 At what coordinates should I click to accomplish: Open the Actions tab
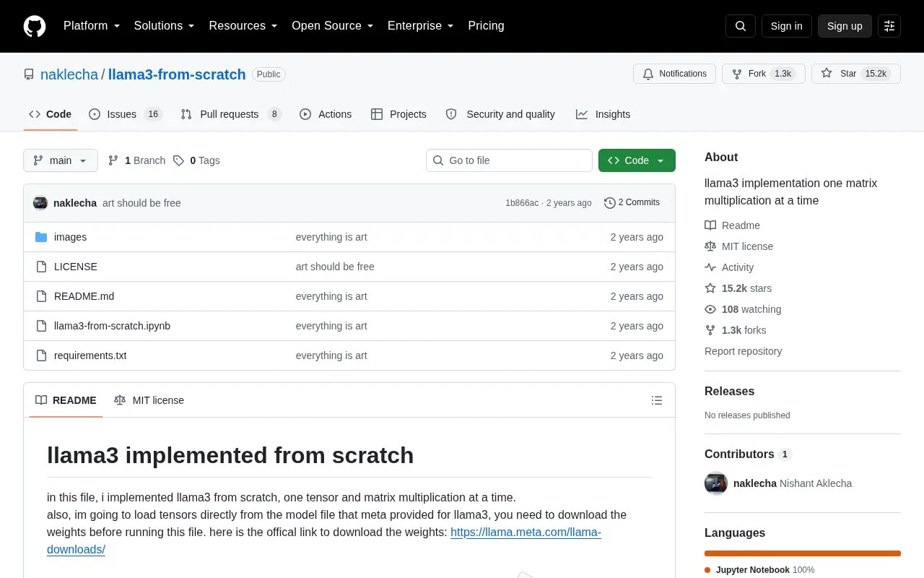pyautogui.click(x=326, y=114)
